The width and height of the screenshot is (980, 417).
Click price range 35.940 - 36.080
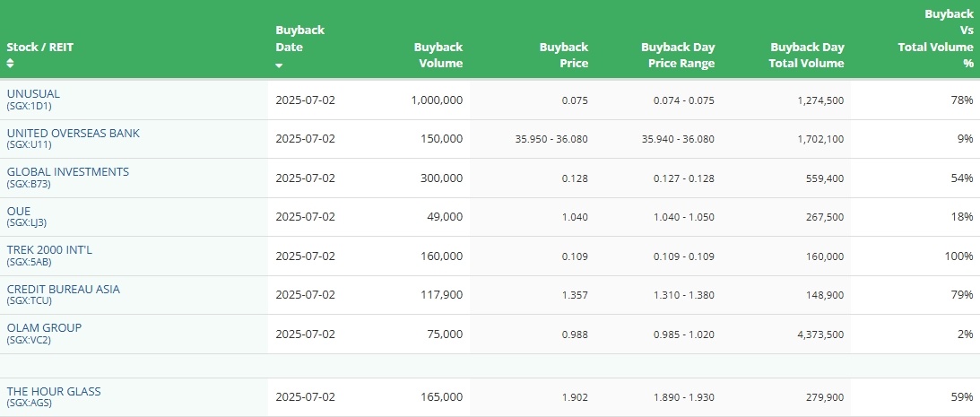pos(678,139)
